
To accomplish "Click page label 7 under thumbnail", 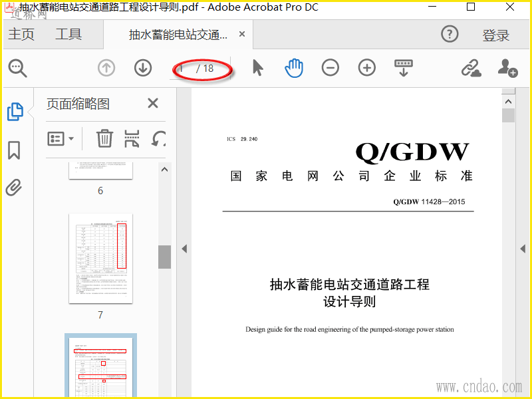I will [100, 315].
